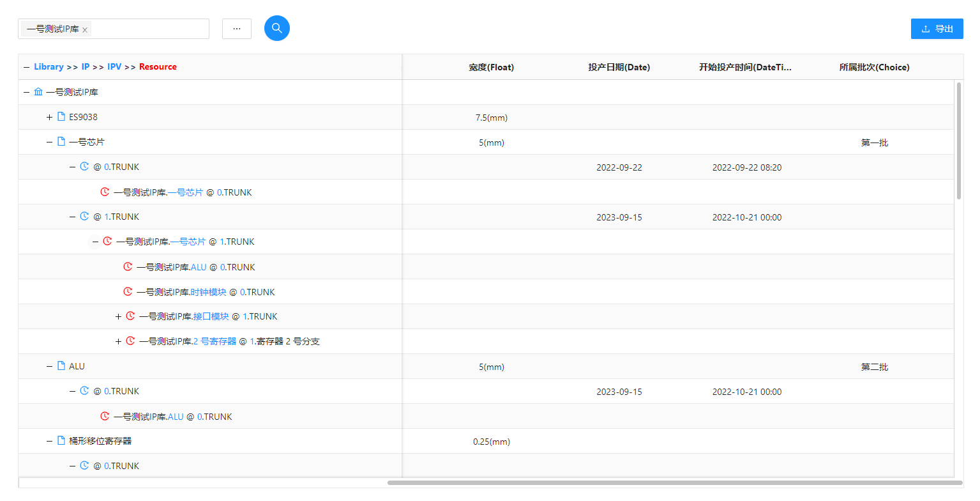Open the more options ellipsis button
The height and width of the screenshot is (501, 980).
point(237,29)
